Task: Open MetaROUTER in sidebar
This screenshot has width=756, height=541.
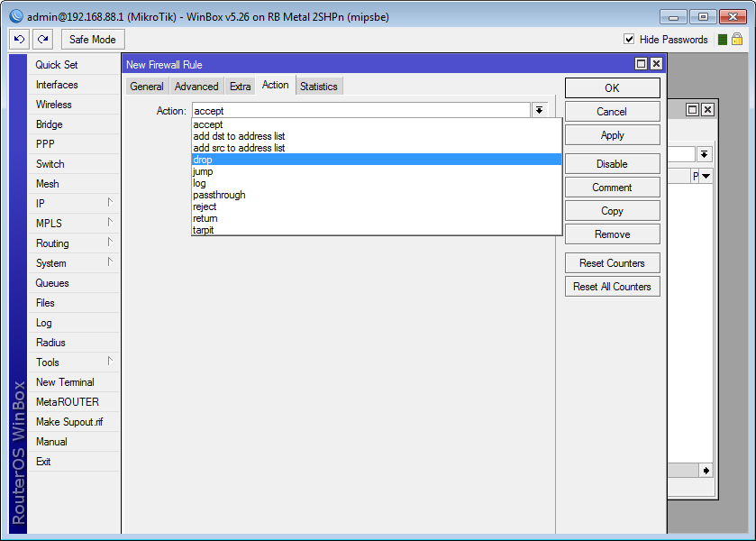Action: coord(74,402)
